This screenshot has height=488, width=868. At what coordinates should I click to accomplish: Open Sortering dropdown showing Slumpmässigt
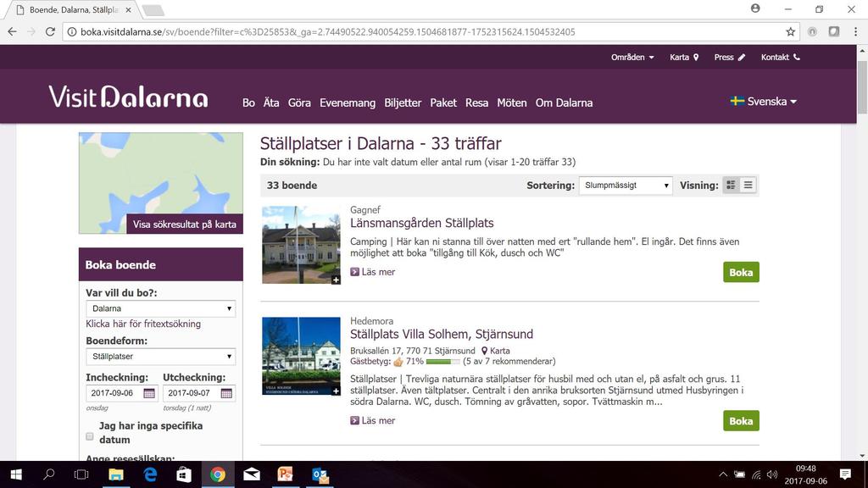pyautogui.click(x=626, y=186)
